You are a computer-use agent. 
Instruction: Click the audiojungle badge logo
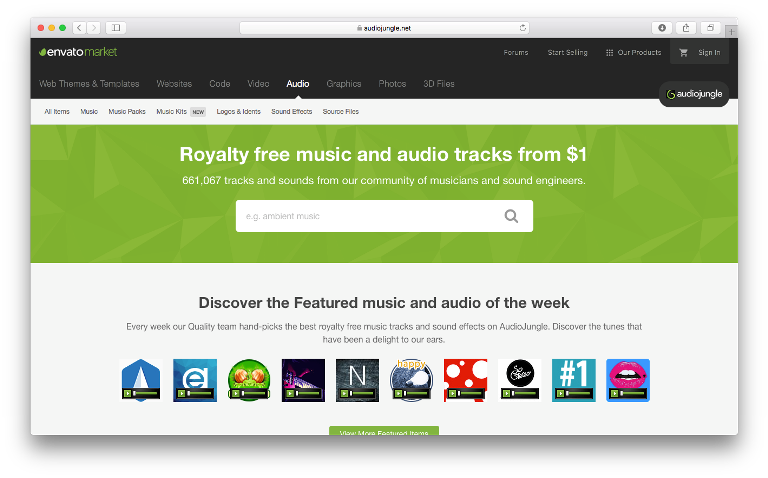[x=694, y=94]
